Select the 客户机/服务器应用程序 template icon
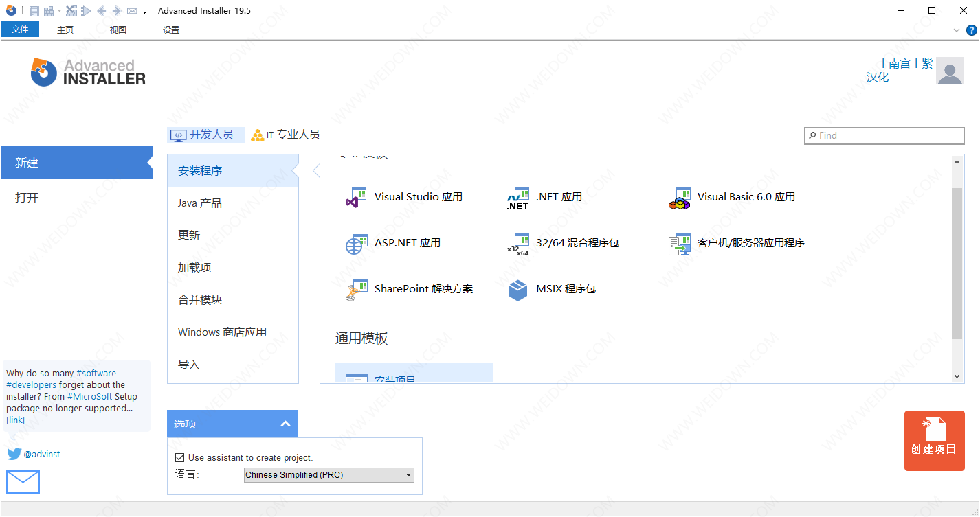 coord(680,244)
